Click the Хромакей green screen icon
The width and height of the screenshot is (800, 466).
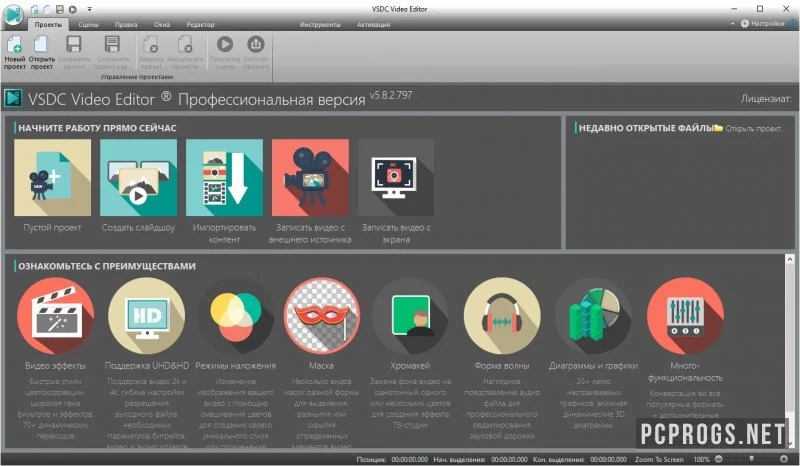tap(410, 316)
